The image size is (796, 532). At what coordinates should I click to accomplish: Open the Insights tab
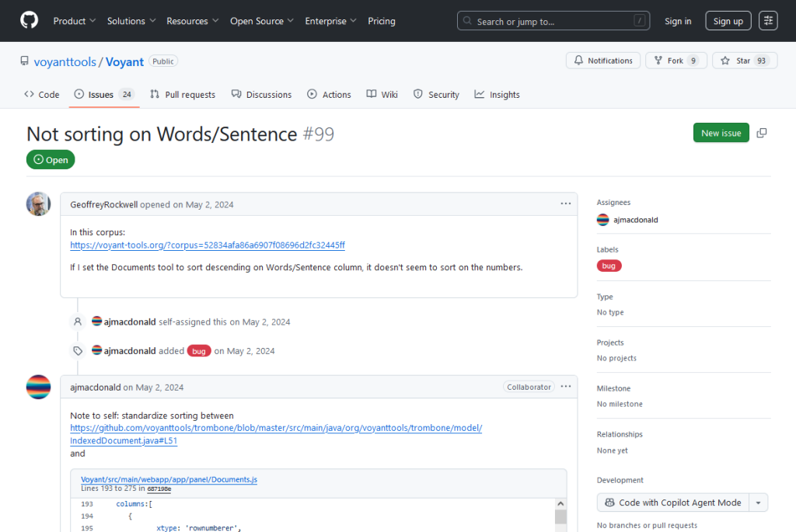pyautogui.click(x=497, y=94)
